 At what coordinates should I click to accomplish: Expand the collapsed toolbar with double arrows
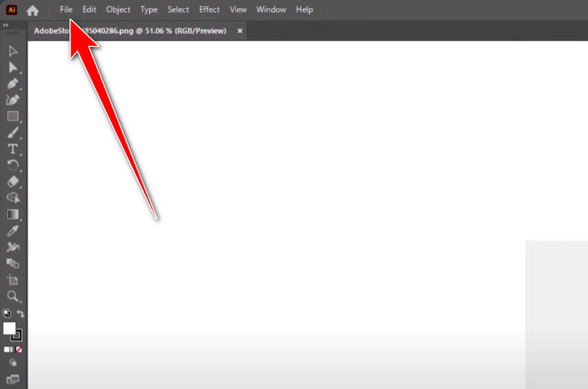(x=6, y=25)
